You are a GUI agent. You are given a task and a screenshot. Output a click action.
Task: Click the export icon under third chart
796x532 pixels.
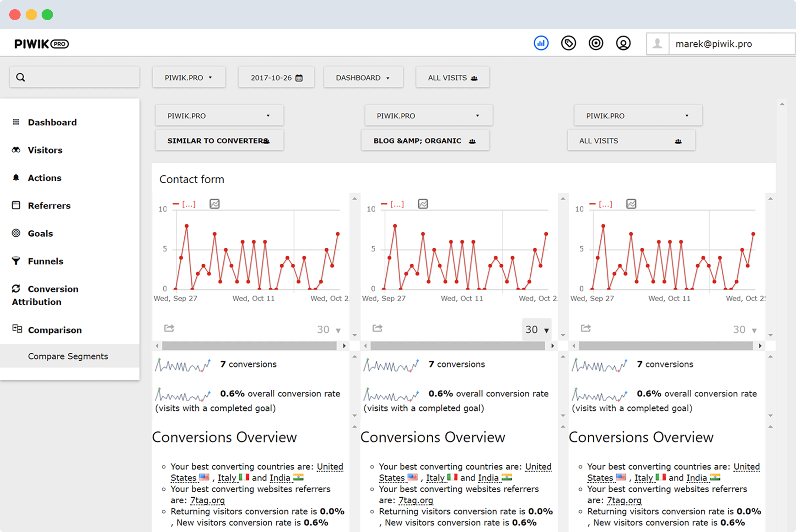coord(586,328)
